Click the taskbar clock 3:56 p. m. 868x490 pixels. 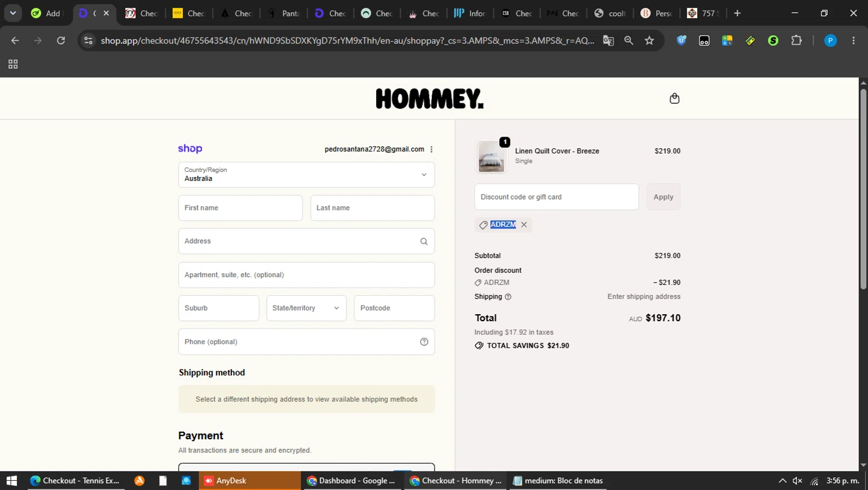coord(843,481)
